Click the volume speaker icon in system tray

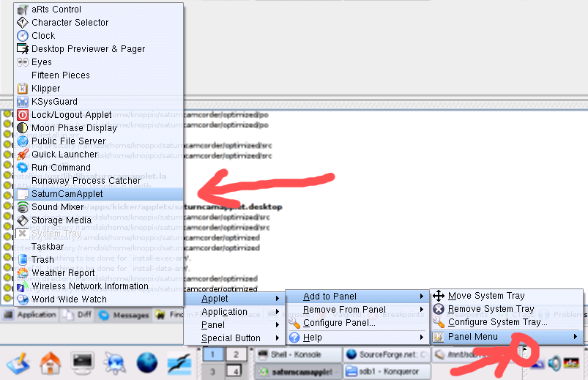pyautogui.click(x=554, y=363)
